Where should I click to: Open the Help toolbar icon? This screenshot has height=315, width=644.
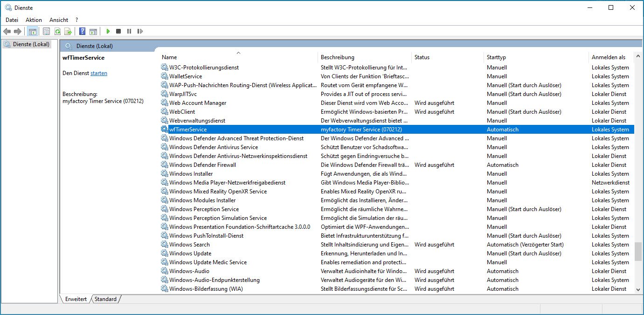tap(82, 31)
